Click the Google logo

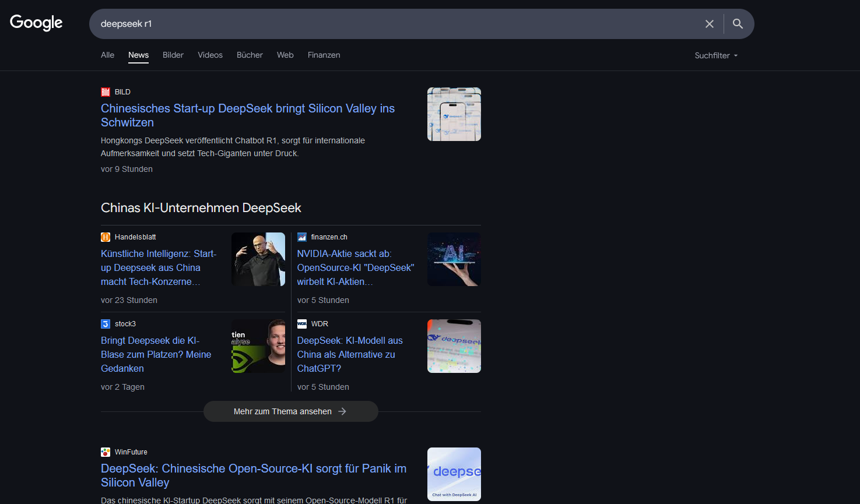tap(36, 23)
